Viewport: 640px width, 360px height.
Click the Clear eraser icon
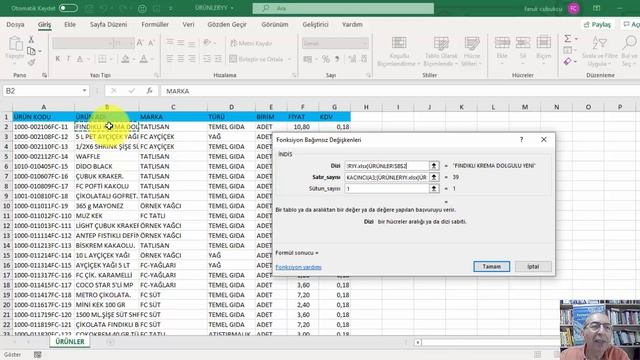pyautogui.click(x=567, y=62)
